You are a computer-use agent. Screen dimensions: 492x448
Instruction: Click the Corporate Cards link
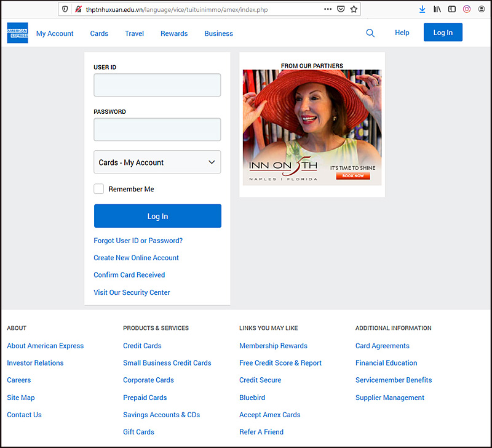tap(148, 380)
